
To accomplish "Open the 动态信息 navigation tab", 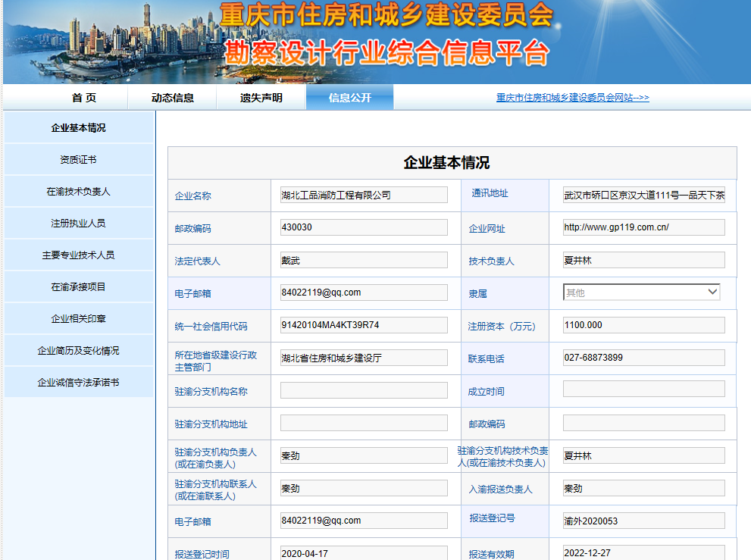I will pos(173,98).
